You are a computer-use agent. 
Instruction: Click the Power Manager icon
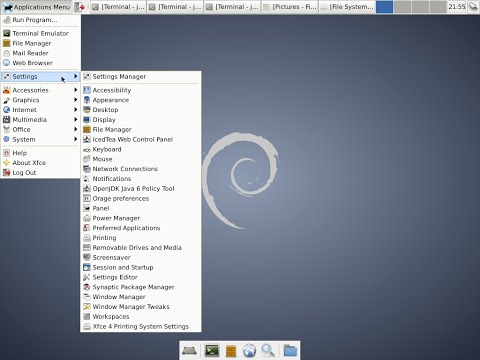(x=87, y=218)
